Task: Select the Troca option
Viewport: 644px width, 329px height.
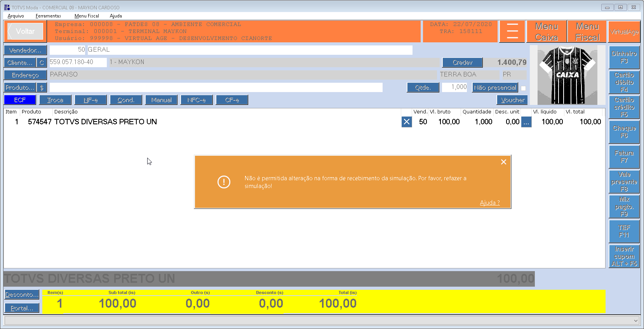Action: click(55, 100)
